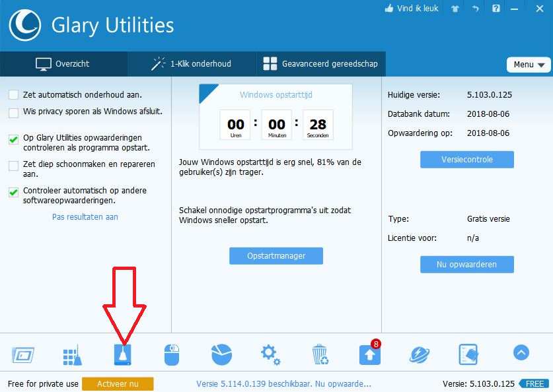Viewport: 553px width, 392px height.
Task: Click the 'Vind ik leuk' text label
Action: click(x=418, y=8)
